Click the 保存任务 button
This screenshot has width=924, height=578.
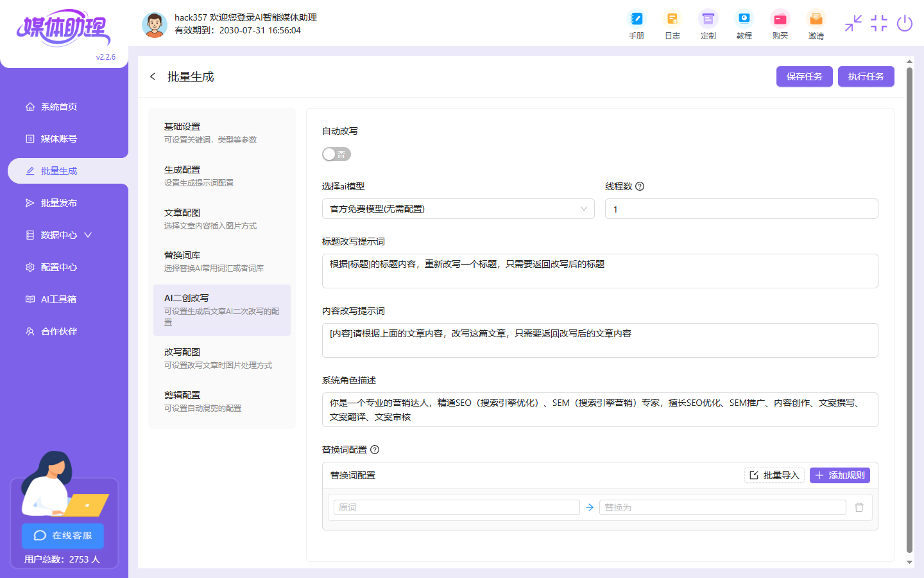coord(804,76)
